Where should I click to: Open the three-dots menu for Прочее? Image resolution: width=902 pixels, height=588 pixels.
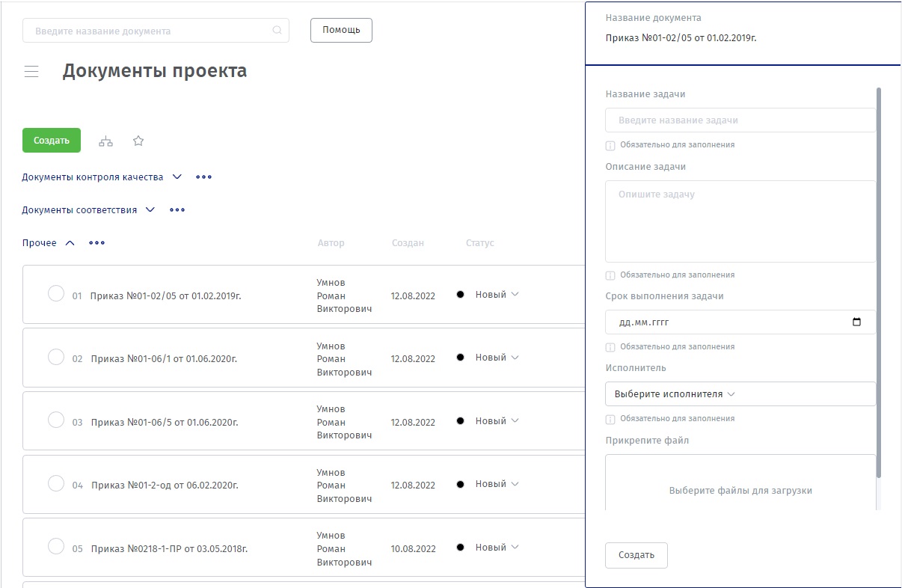96,243
